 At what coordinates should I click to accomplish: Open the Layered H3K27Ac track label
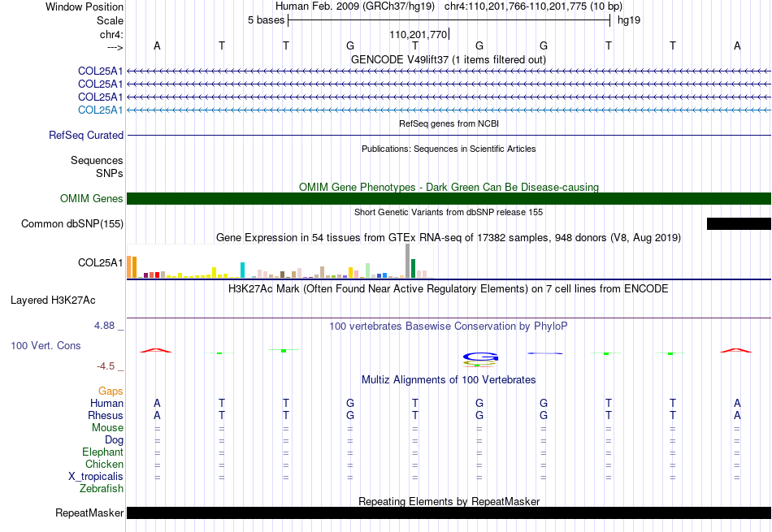(x=53, y=301)
